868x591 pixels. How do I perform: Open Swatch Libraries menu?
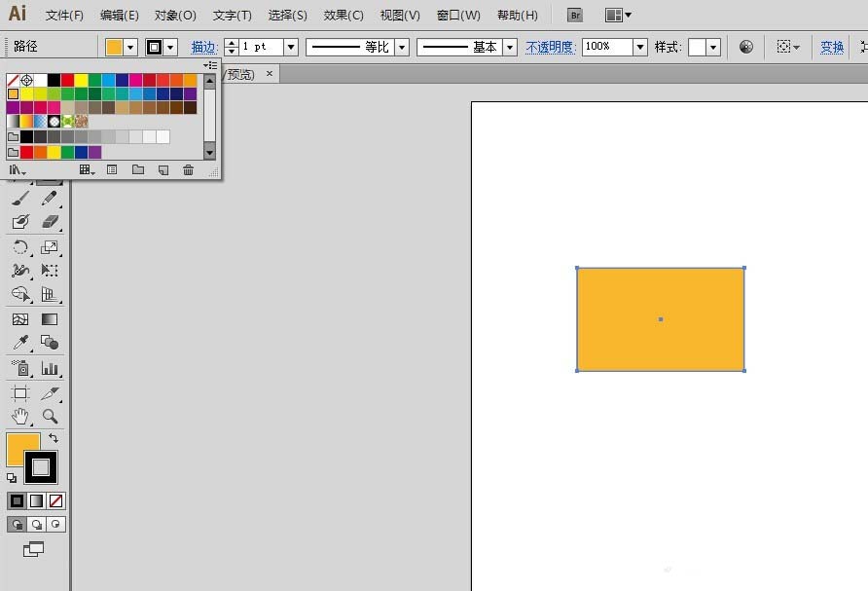tap(18, 170)
